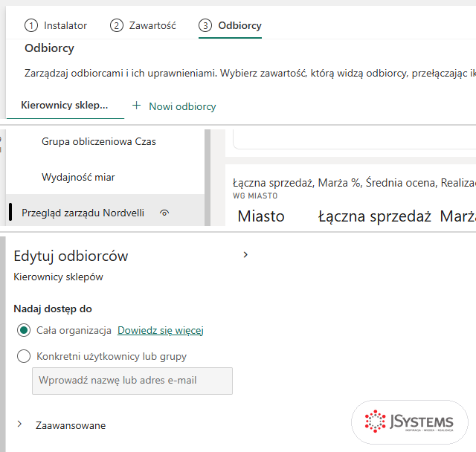This screenshot has width=476, height=452.
Task: Click the name or e-mail input field
Action: 132,381
